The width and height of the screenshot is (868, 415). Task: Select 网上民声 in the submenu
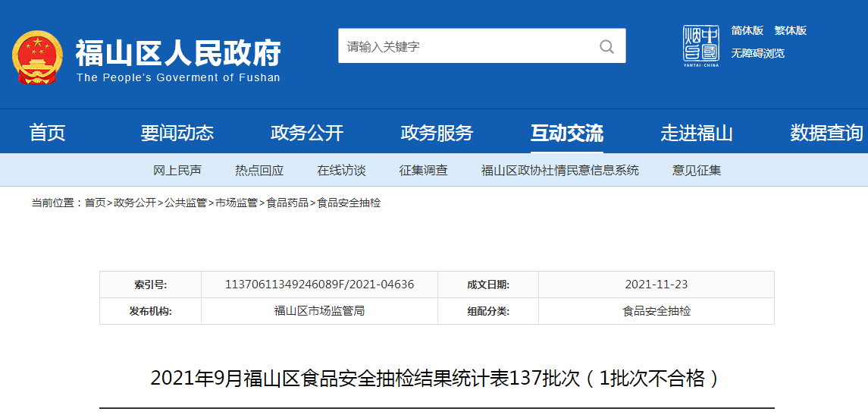(x=177, y=171)
